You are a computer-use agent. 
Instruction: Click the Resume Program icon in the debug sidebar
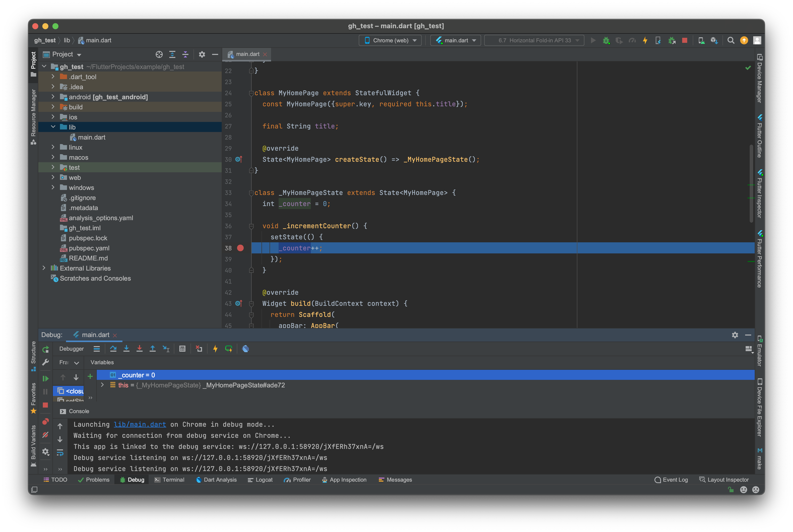click(x=46, y=379)
